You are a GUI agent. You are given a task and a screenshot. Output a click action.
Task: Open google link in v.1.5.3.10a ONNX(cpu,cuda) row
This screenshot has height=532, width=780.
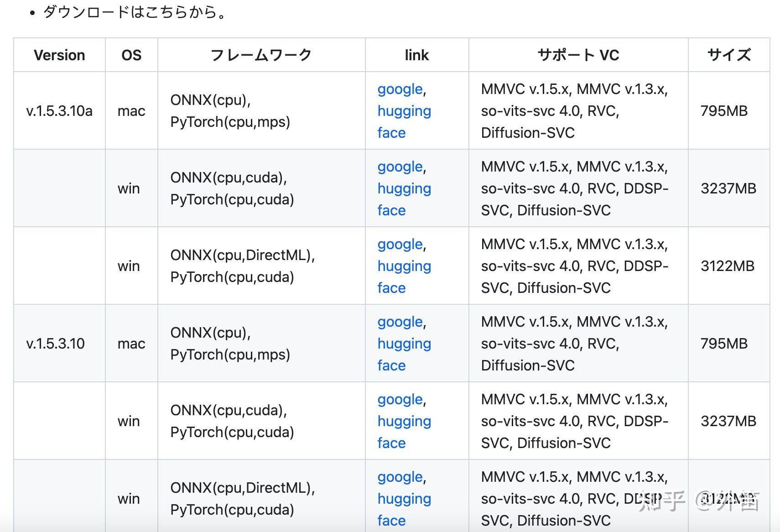[x=400, y=167]
